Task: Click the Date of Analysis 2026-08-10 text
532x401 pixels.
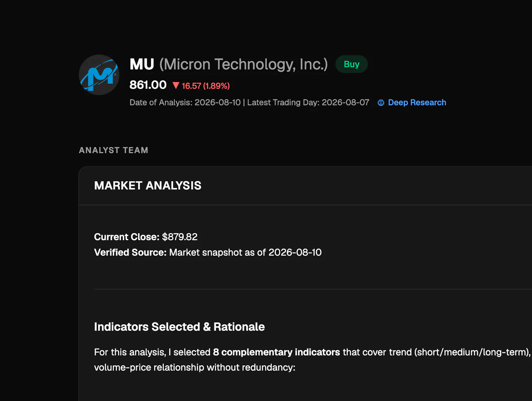Action: pos(185,102)
